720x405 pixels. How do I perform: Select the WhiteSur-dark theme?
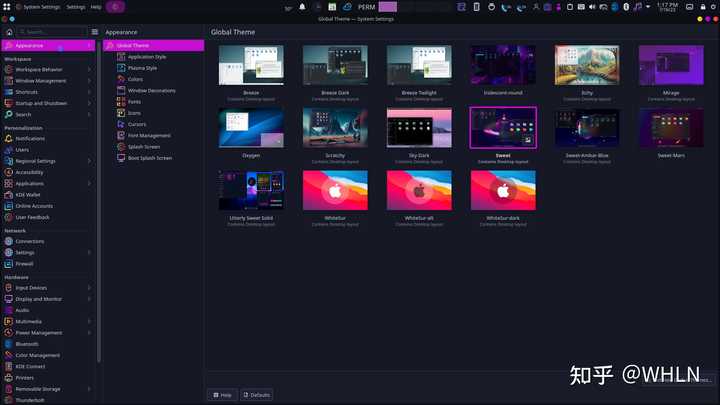coord(503,191)
